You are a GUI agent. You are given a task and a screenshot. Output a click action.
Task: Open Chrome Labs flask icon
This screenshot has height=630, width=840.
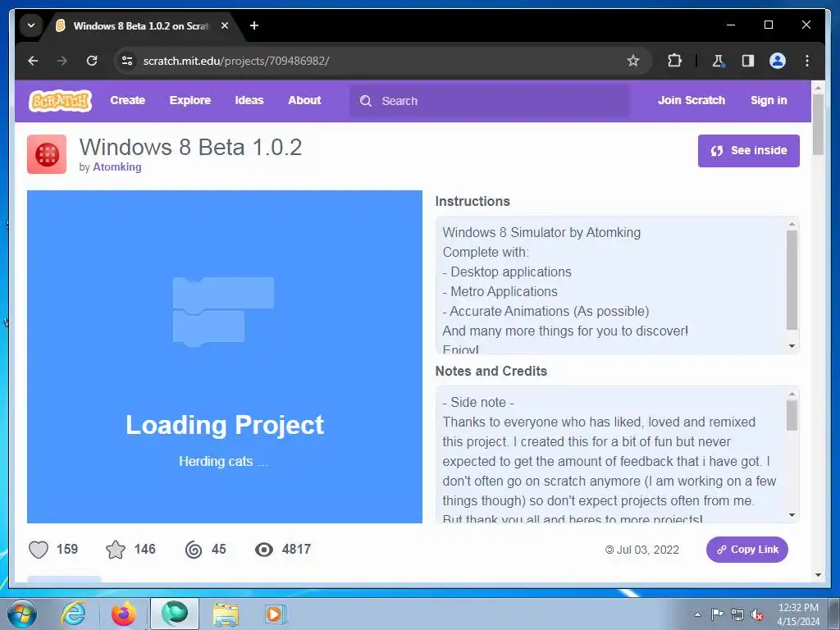click(x=718, y=61)
